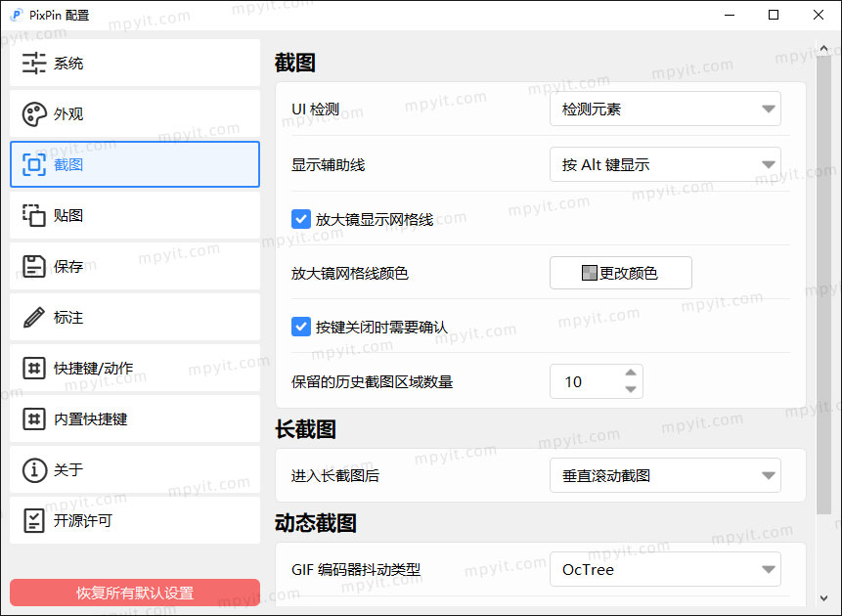This screenshot has width=842, height=616.
Task: Open the GIF 编码器抖动类型 dropdown
Action: pyautogui.click(x=665, y=569)
